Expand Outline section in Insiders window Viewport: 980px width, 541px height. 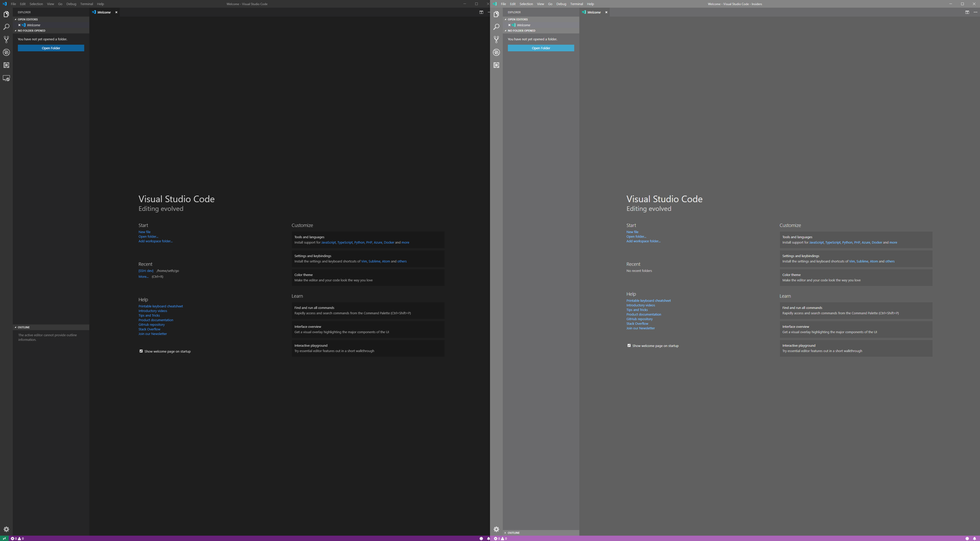click(541, 533)
